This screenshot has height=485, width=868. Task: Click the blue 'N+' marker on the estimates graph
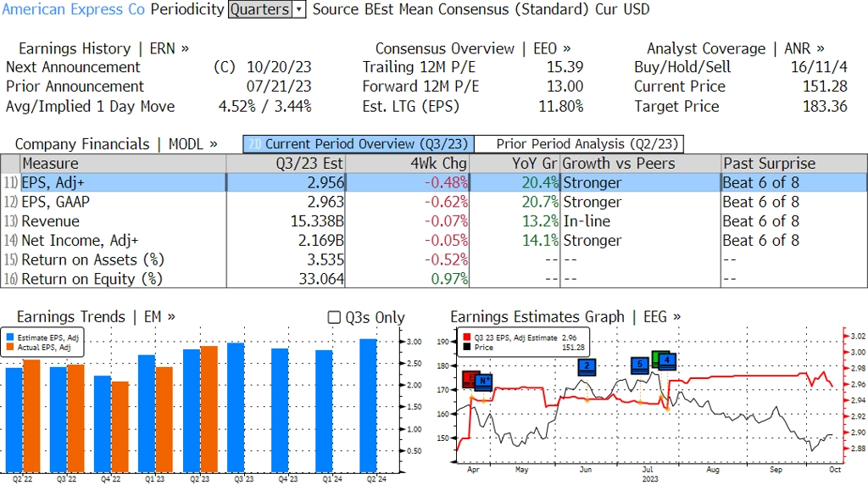coord(484,382)
